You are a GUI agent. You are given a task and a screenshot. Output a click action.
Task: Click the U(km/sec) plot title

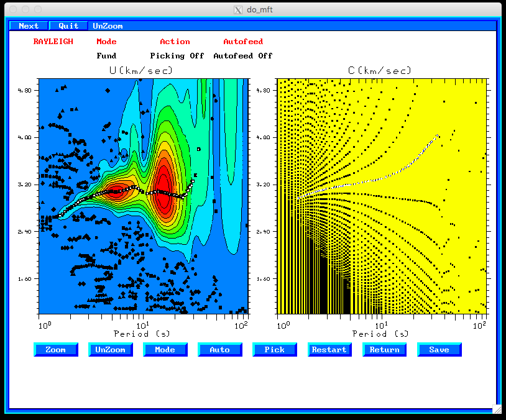[141, 70]
